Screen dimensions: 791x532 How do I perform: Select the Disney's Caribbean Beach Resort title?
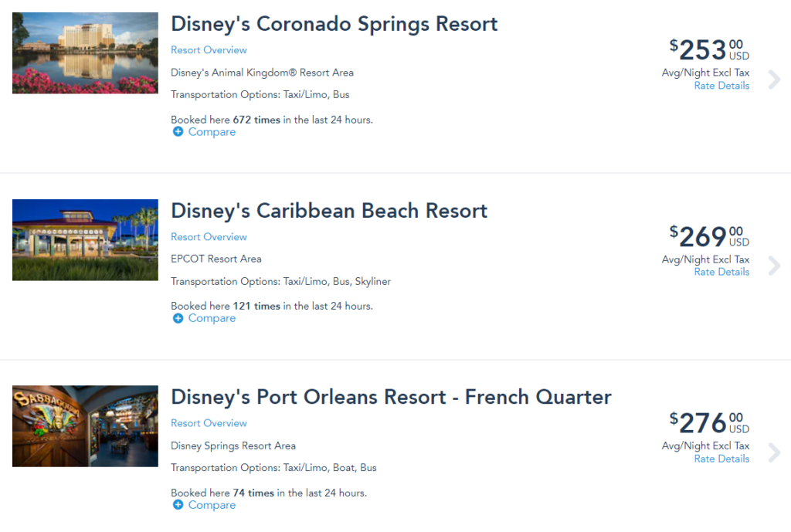pos(329,211)
